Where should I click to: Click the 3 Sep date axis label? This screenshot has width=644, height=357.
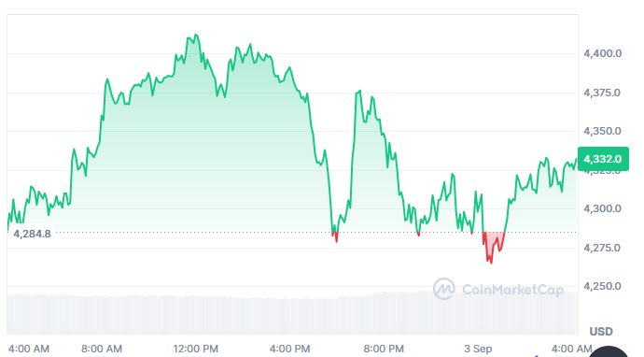[478, 349]
